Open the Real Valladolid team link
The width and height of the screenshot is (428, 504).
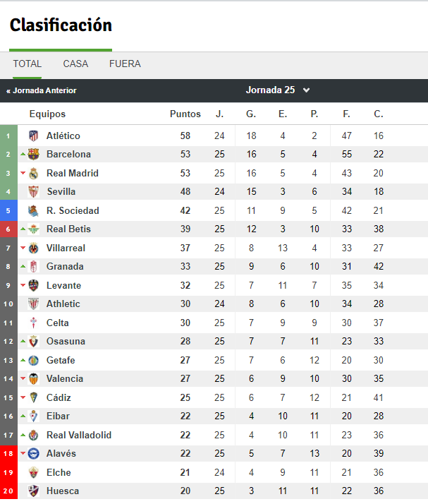[x=79, y=435]
